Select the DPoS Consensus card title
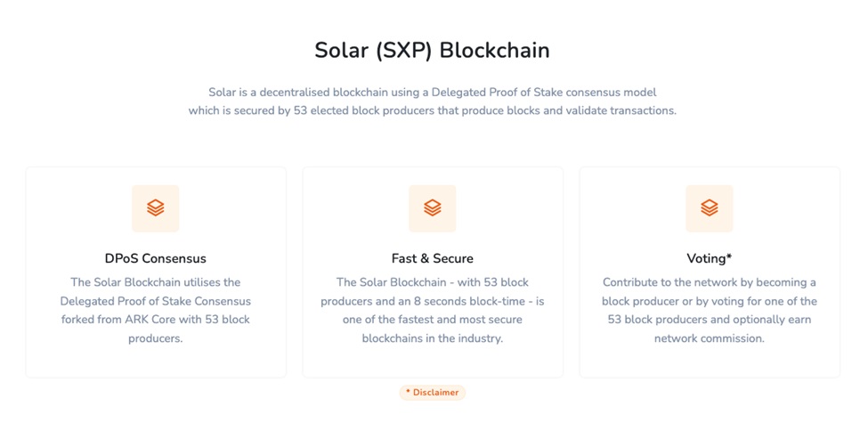 (156, 258)
